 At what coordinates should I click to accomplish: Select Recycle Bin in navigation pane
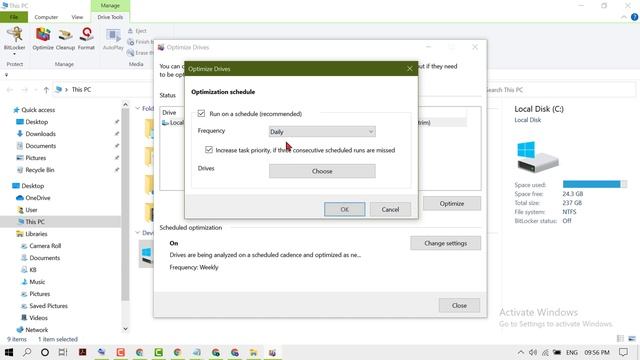40,170
